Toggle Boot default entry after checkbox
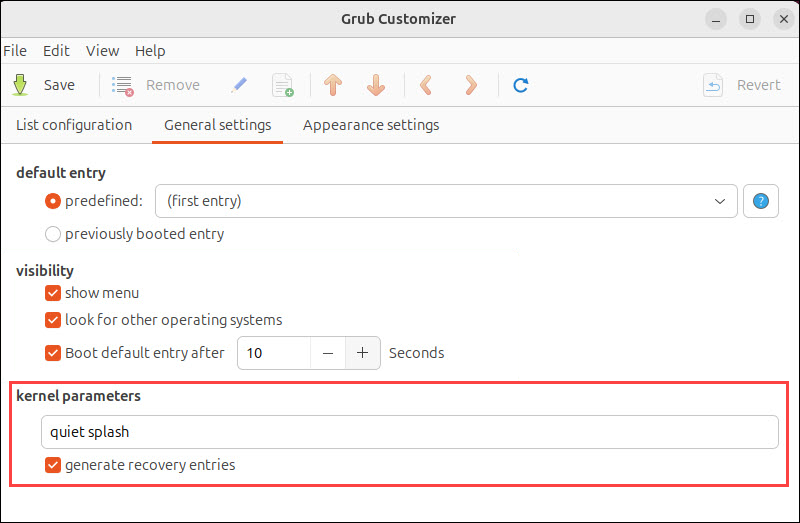 pos(53,353)
